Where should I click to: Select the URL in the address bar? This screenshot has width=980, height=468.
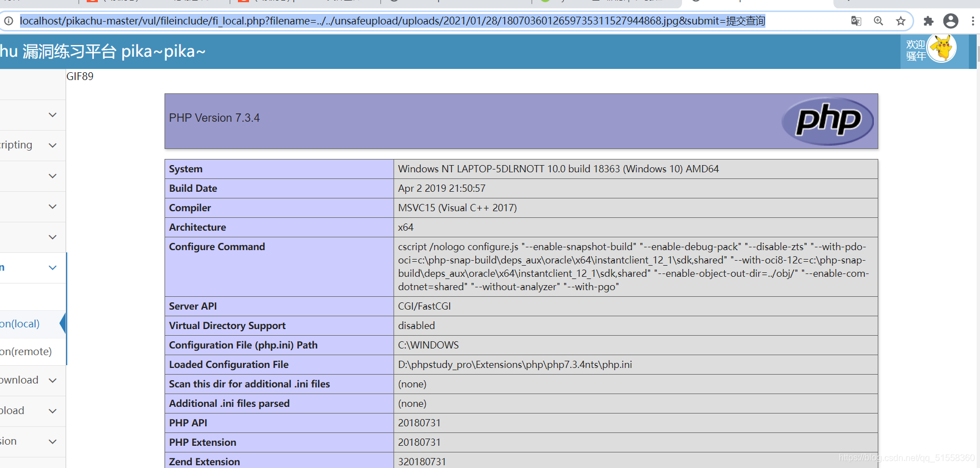pyautogui.click(x=392, y=21)
